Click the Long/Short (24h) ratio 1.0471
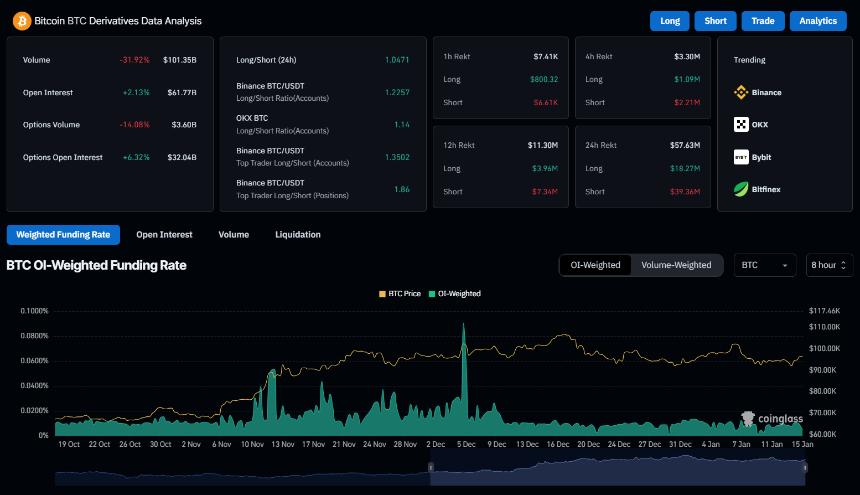Image resolution: width=860 pixels, height=495 pixels. coord(397,60)
